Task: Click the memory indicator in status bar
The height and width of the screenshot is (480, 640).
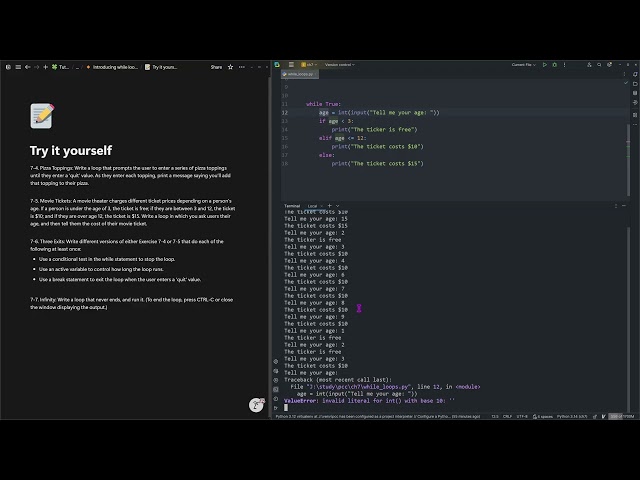Action: tap(622, 416)
